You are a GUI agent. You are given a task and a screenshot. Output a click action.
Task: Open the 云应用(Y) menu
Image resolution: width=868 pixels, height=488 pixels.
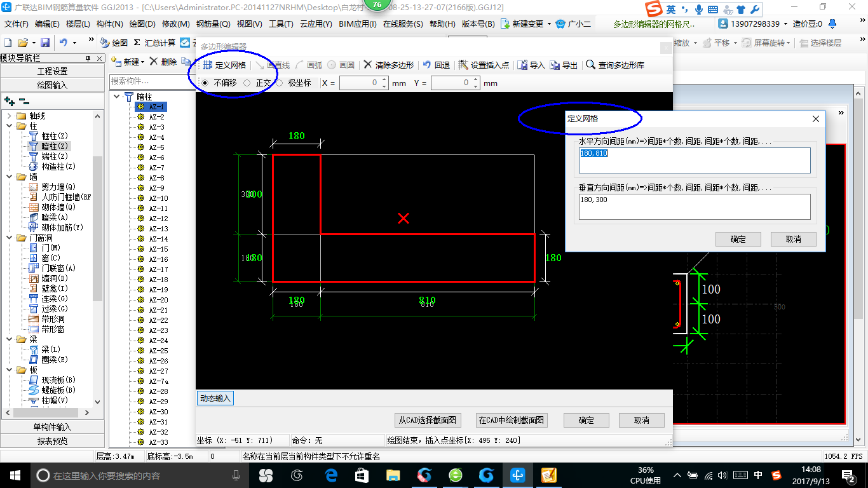point(315,24)
